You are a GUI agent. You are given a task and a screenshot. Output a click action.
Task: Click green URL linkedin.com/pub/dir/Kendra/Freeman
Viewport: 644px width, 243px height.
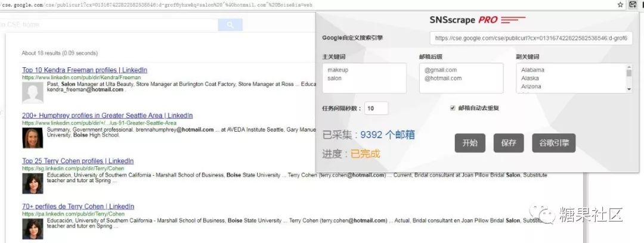pos(81,77)
